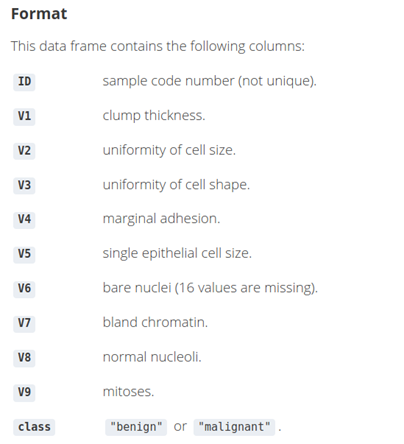
Task: Click the 'sample code number (not unique)' text
Action: [209, 81]
